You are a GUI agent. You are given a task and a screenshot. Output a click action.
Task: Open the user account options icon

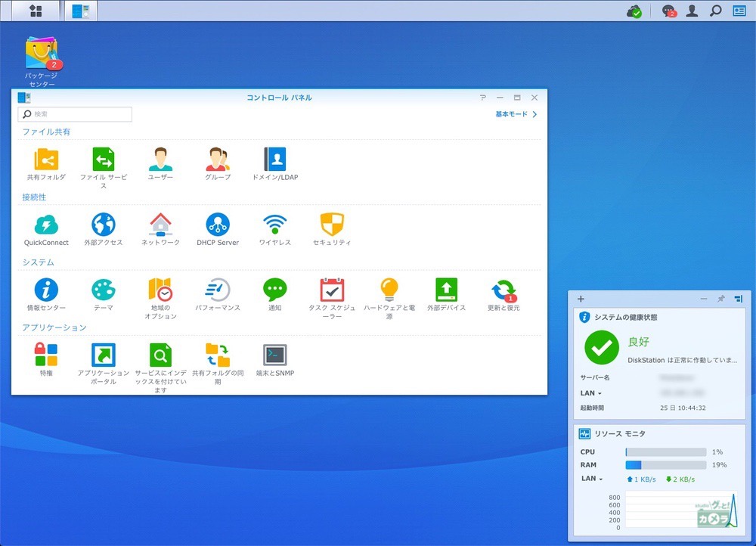tap(692, 11)
